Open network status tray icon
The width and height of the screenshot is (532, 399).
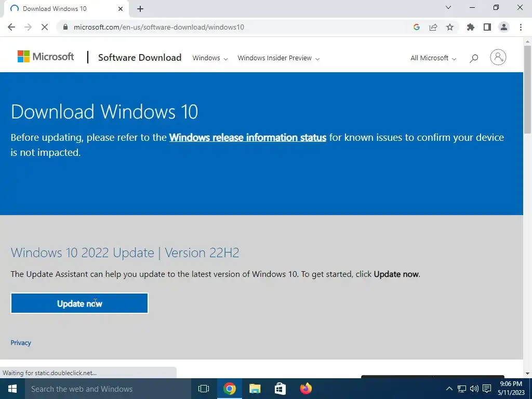pyautogui.click(x=462, y=389)
